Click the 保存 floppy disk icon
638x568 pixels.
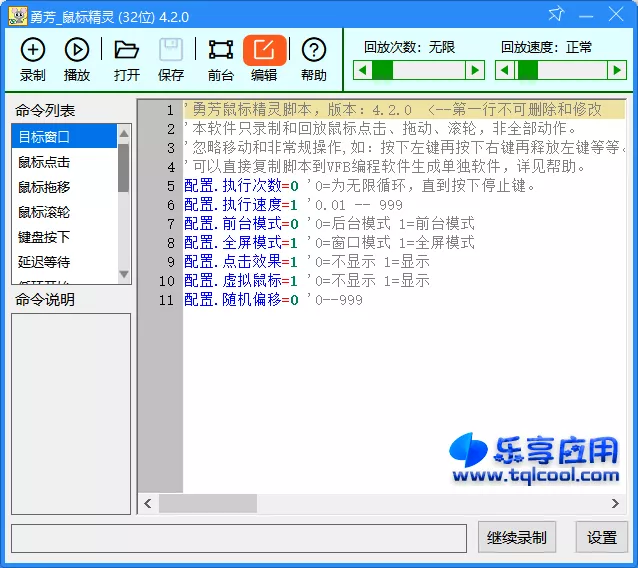point(171,50)
